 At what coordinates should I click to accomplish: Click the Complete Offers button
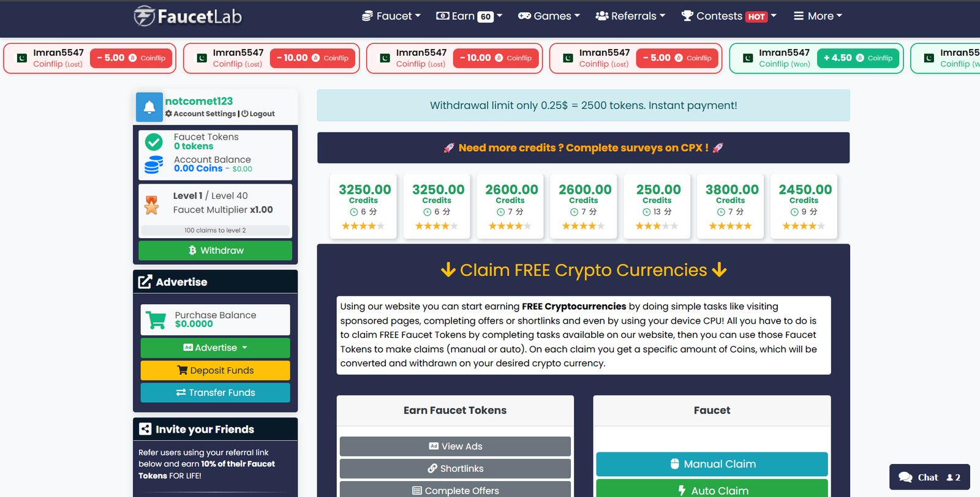pos(455,489)
